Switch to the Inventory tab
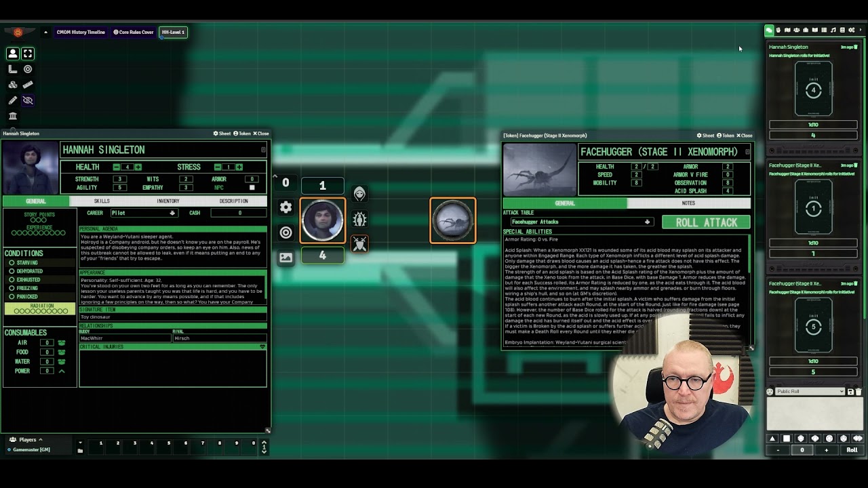868x488 pixels. [168, 201]
